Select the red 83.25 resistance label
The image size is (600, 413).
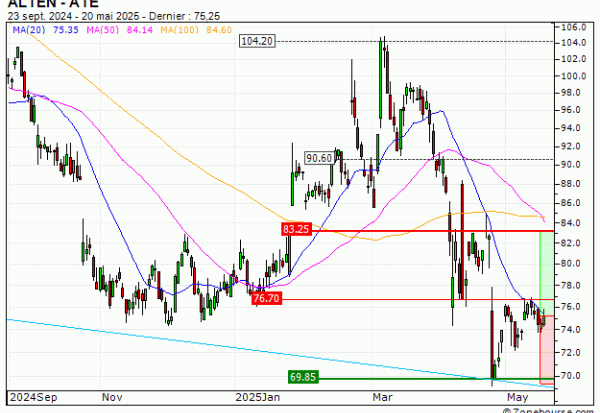coord(296,229)
